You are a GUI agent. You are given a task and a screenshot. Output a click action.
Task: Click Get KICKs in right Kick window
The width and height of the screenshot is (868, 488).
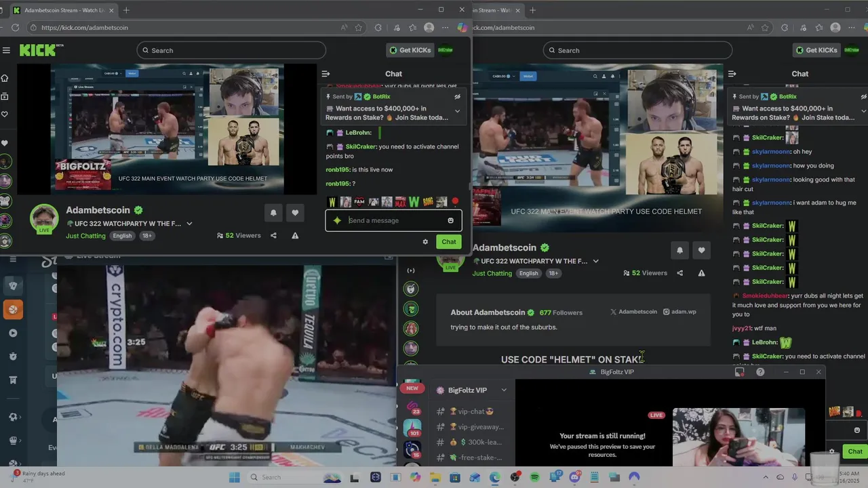coord(816,50)
